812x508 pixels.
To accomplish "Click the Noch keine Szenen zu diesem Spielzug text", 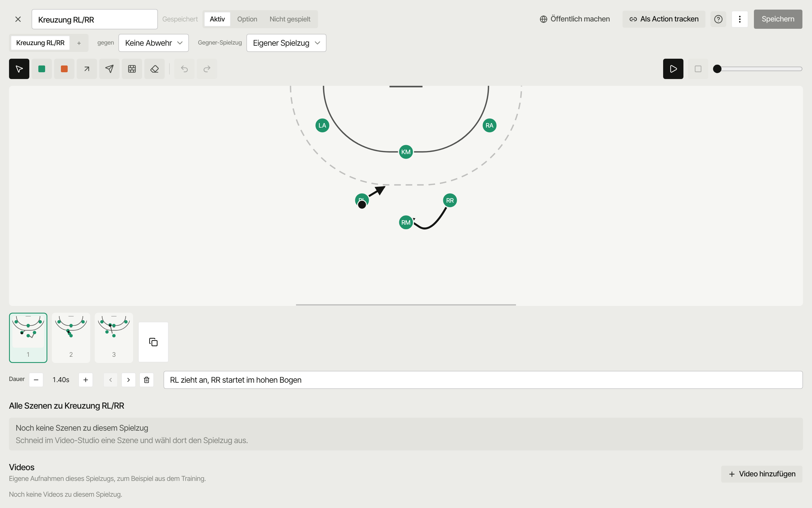I will pos(82,428).
